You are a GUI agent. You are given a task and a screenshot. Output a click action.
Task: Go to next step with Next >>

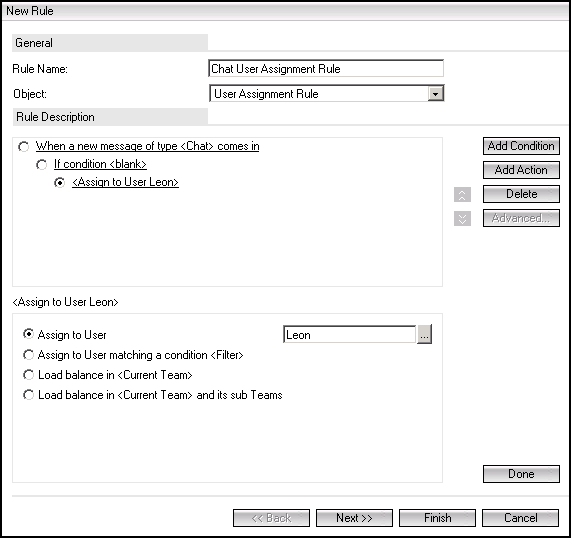[354, 518]
